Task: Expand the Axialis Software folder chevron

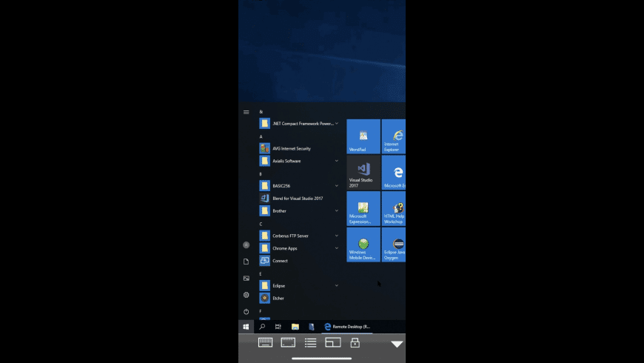Action: point(336,161)
